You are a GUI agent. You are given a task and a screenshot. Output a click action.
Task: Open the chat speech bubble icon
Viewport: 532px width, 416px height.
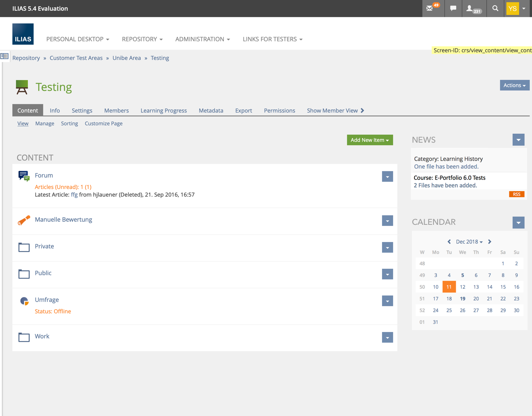pyautogui.click(x=453, y=8)
